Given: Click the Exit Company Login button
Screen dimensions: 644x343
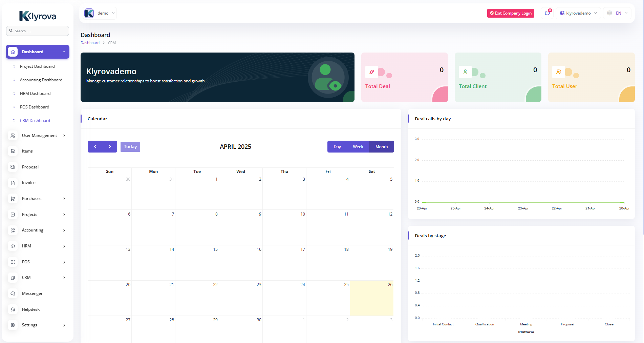Looking at the screenshot, I should [x=511, y=13].
